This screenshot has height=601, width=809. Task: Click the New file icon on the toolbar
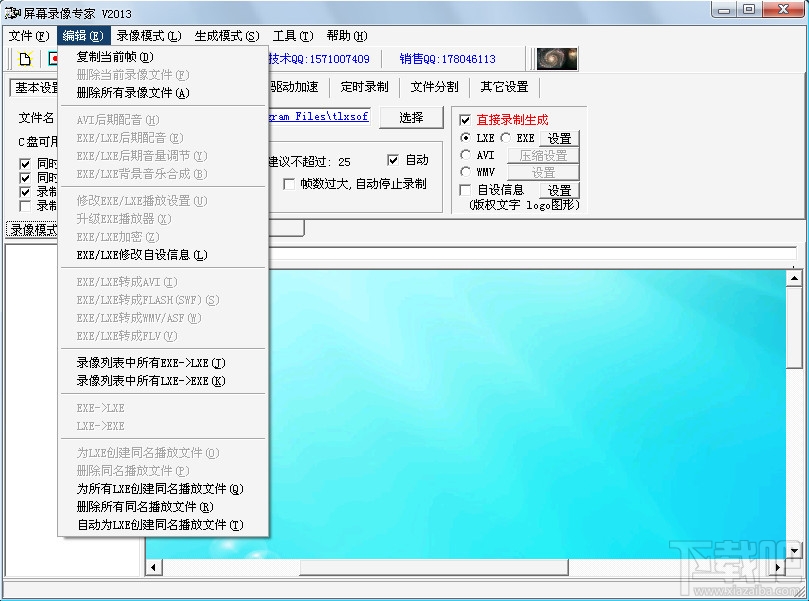tap(22, 58)
